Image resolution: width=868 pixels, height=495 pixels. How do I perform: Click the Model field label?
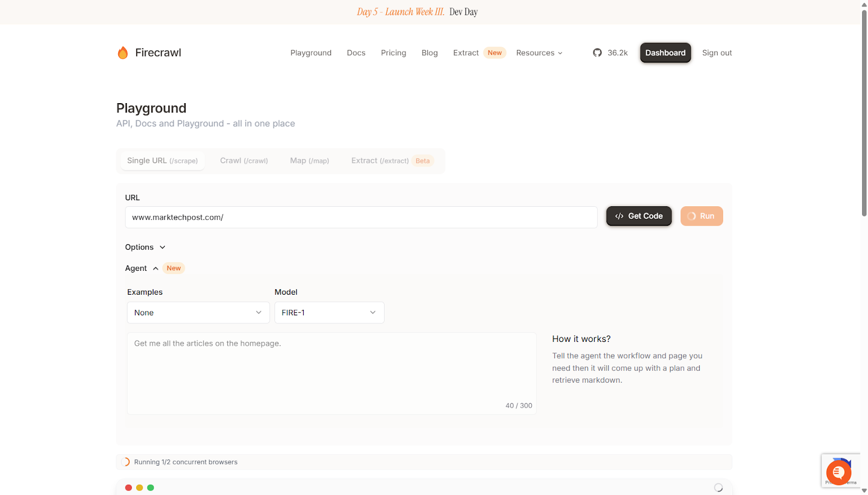[286, 292]
